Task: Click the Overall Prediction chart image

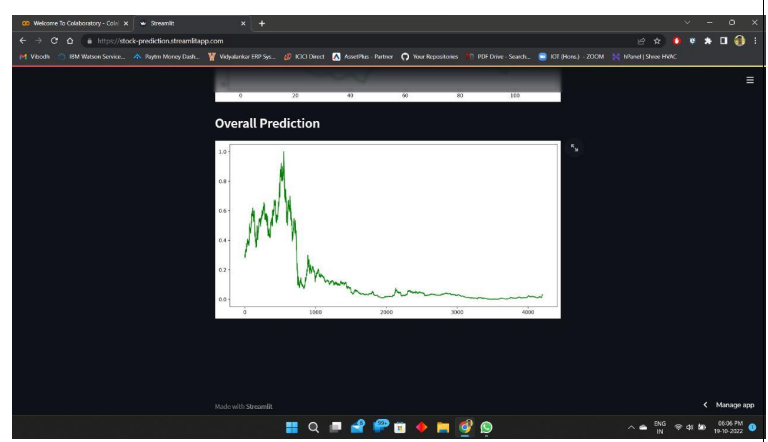Action: (x=387, y=230)
